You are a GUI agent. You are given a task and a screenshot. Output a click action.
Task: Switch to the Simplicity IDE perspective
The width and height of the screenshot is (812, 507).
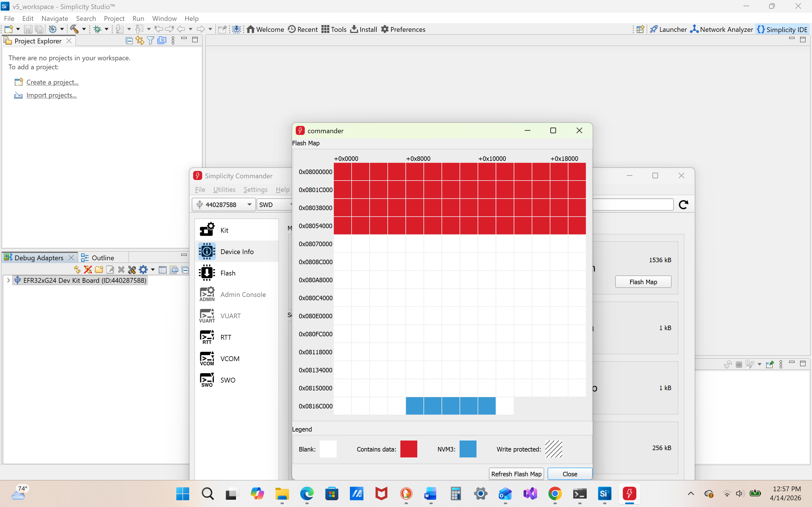point(782,29)
